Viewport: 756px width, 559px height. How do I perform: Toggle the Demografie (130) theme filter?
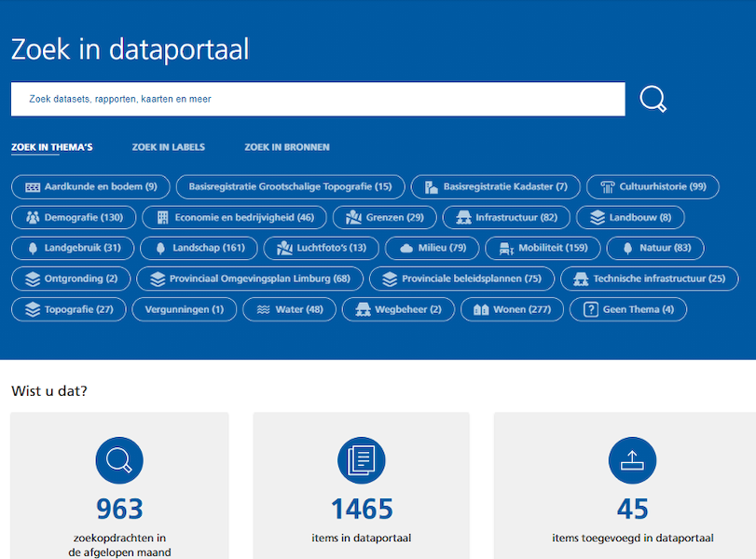tap(74, 217)
